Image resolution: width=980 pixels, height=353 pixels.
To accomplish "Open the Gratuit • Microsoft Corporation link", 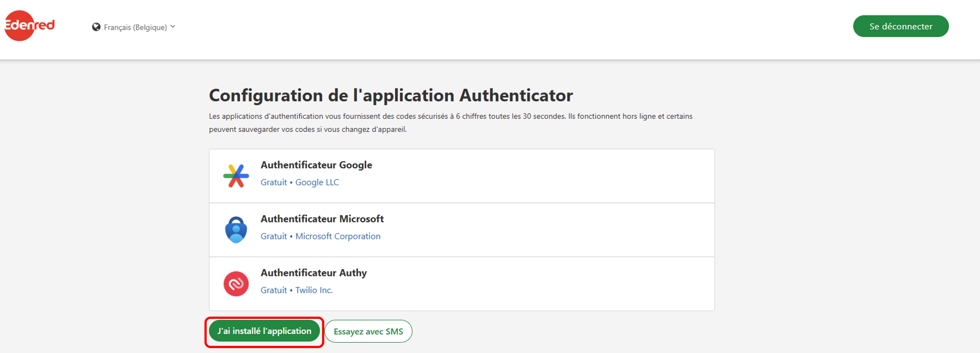I will (320, 236).
